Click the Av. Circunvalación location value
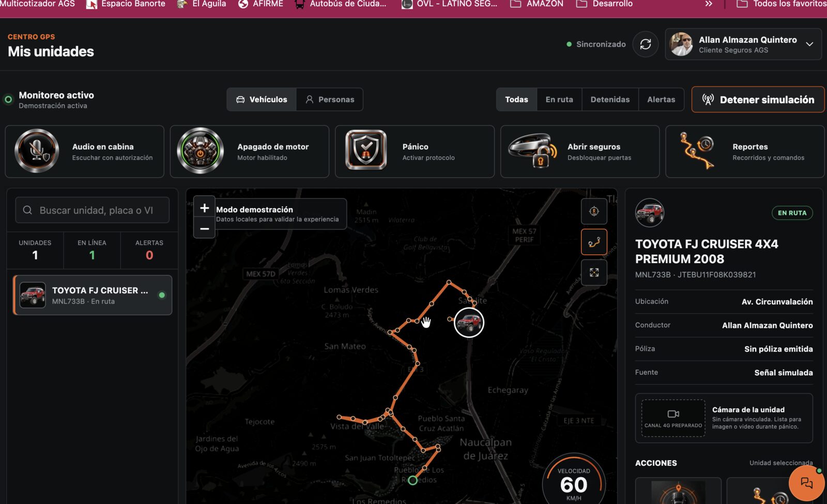Image resolution: width=827 pixels, height=504 pixels. [x=777, y=301]
